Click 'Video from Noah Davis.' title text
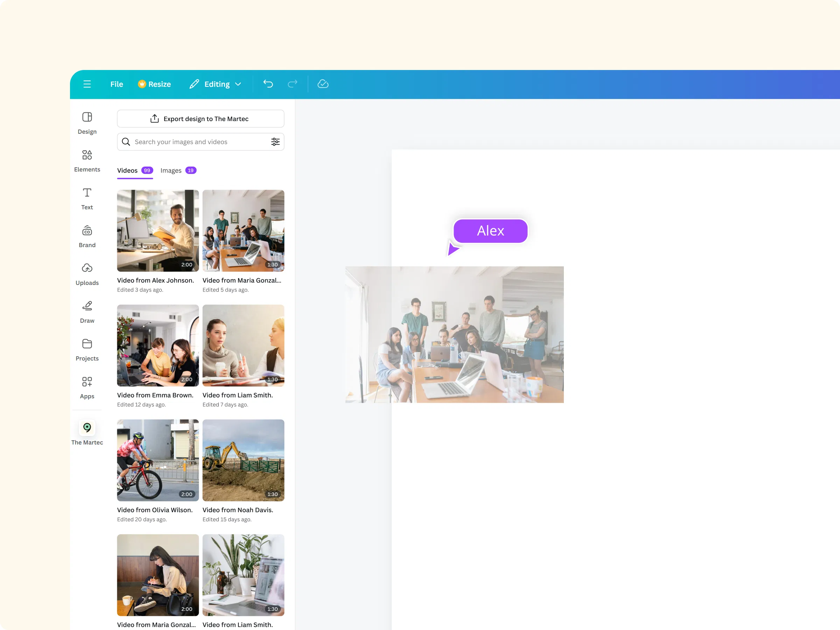This screenshot has width=840, height=630. [x=238, y=510]
